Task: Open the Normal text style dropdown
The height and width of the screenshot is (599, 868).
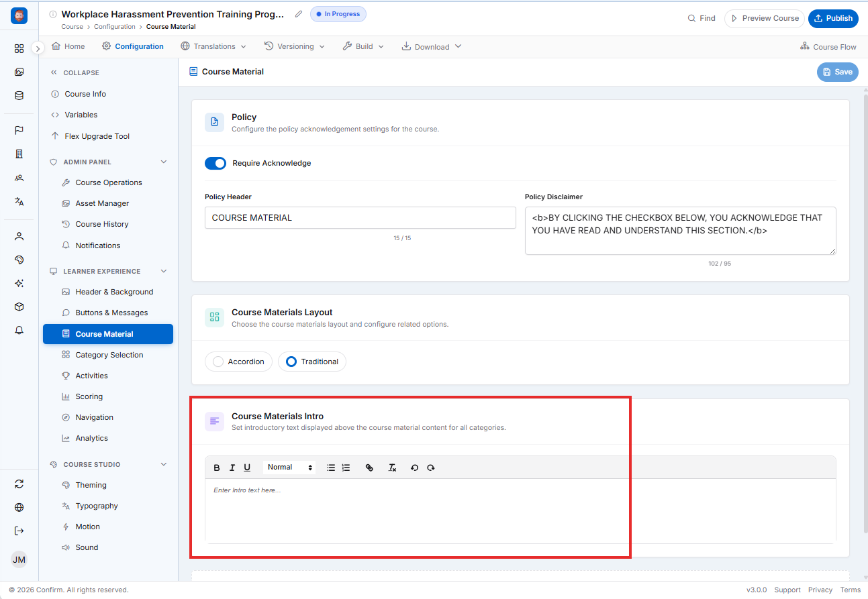Action: 290,468
